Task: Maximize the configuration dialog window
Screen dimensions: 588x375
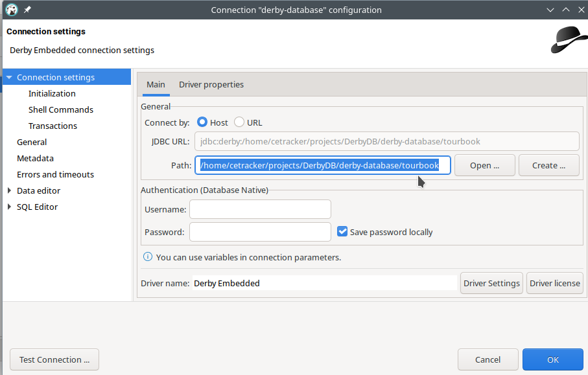Action: 566,10
